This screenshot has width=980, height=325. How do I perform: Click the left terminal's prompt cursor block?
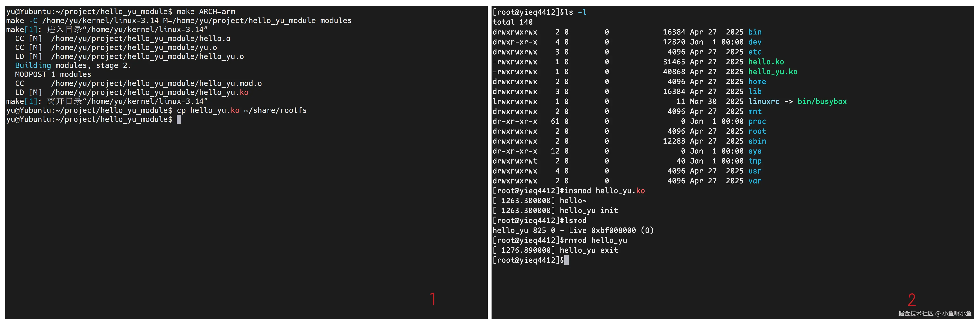pos(179,120)
